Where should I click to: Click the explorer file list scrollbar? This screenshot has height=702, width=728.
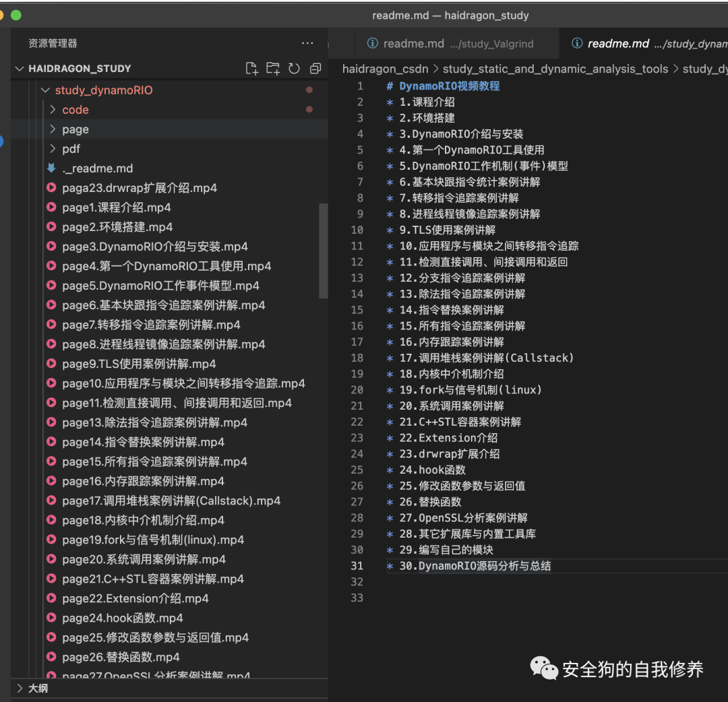(323, 251)
